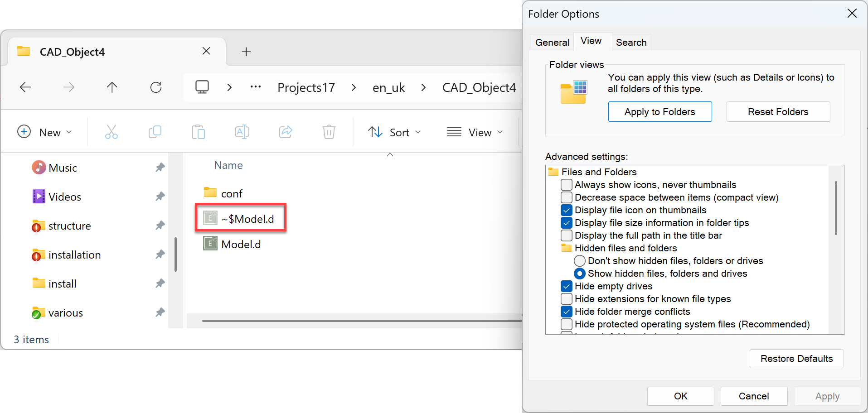Viewport: 868px width, 413px height.
Task: Click Restore Defaults in Folder Options
Action: click(x=796, y=358)
